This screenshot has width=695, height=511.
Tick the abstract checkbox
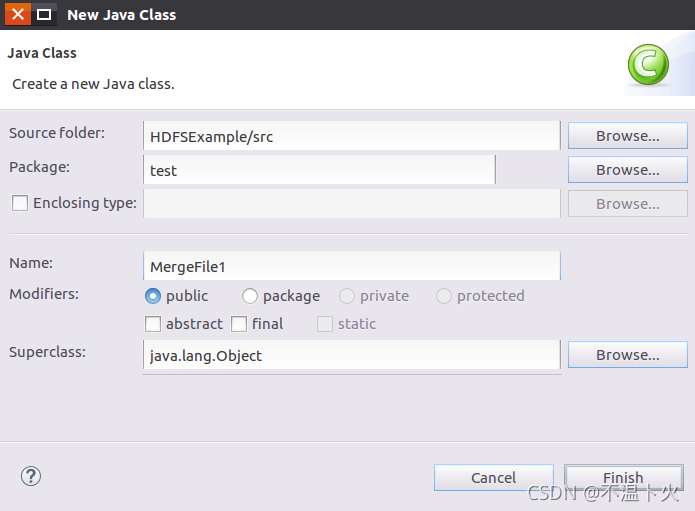[x=153, y=324]
